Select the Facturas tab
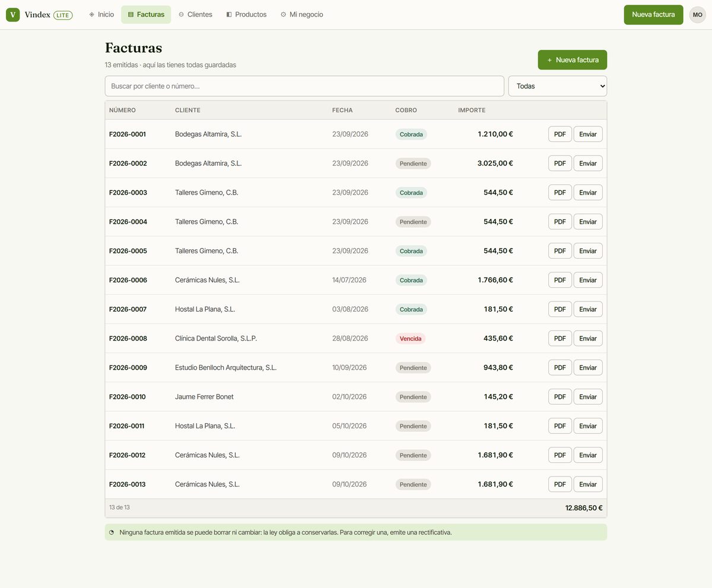This screenshot has height=588, width=712. 146,14
